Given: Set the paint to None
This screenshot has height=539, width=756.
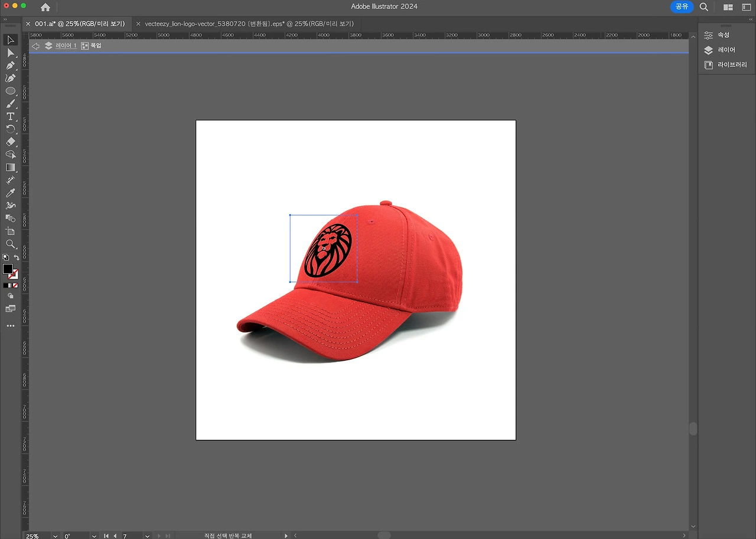Looking at the screenshot, I should [15, 286].
